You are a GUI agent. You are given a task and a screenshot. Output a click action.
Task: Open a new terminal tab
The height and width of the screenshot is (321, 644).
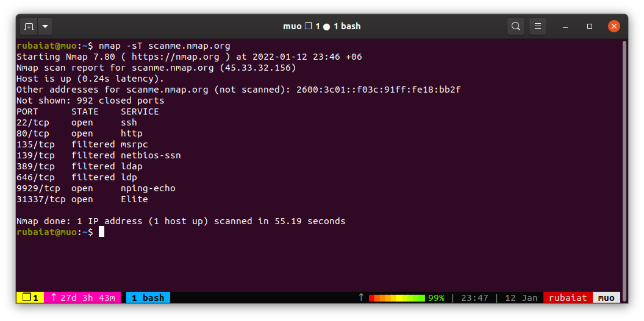point(29,27)
